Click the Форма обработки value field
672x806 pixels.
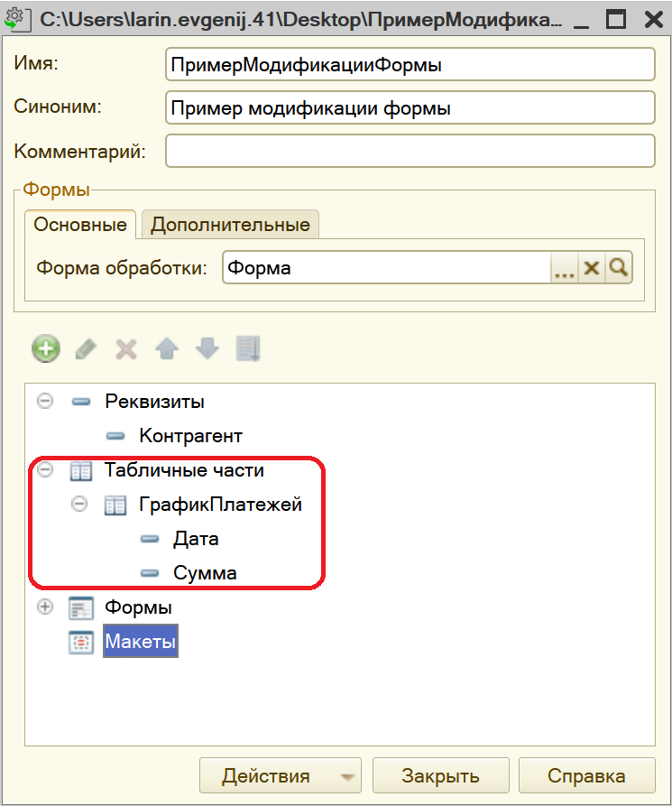tap(386, 268)
